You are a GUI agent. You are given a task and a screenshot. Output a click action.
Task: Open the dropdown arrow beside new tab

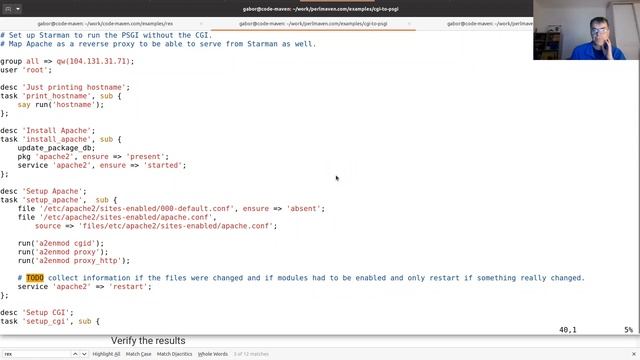click(18, 9)
